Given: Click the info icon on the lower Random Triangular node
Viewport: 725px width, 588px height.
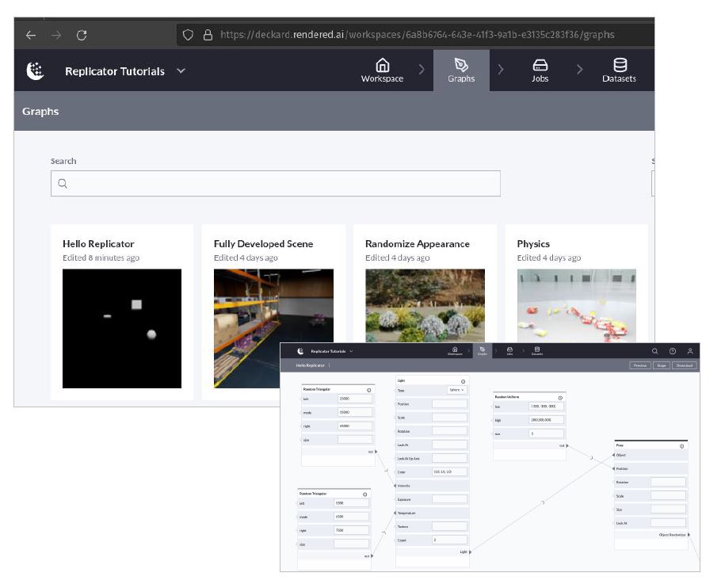Looking at the screenshot, I should click(364, 494).
